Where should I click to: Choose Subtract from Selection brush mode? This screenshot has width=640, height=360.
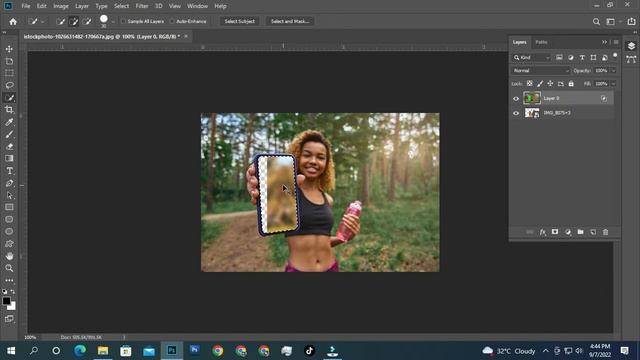(x=87, y=21)
